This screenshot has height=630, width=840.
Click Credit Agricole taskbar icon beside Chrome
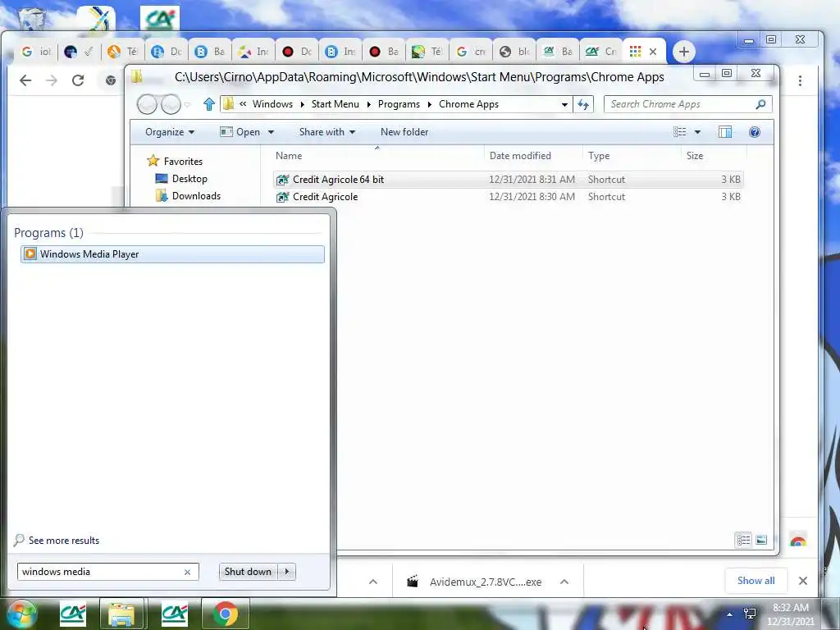click(x=175, y=614)
